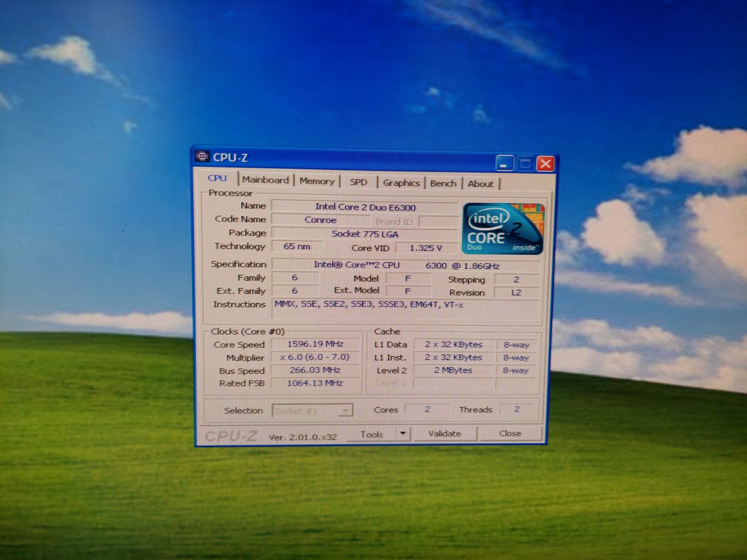The width and height of the screenshot is (747, 560).
Task: Click the Tools button
Action: (x=371, y=434)
